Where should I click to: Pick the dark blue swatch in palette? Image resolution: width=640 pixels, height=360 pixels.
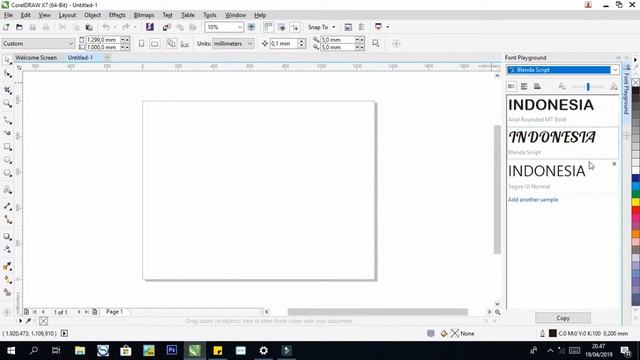pos(636,178)
